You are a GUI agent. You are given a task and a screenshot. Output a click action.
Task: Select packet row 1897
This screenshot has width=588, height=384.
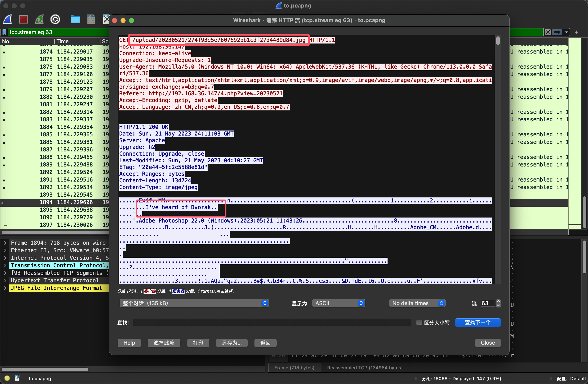pos(54,225)
